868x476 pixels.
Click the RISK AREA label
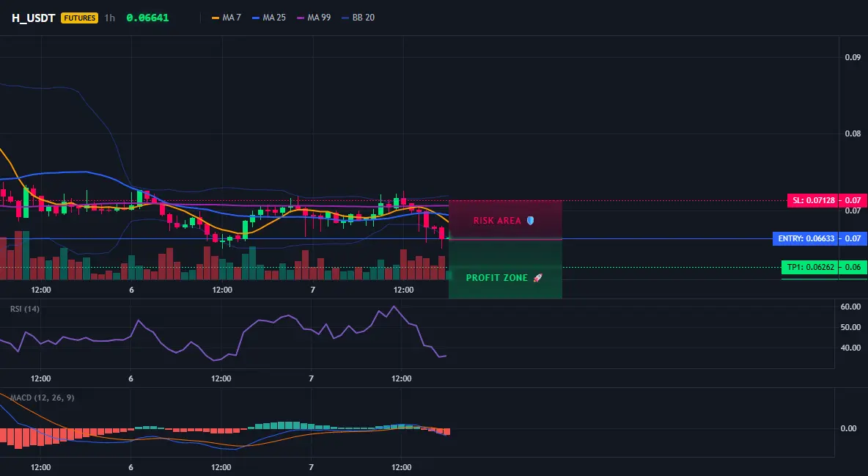497,221
